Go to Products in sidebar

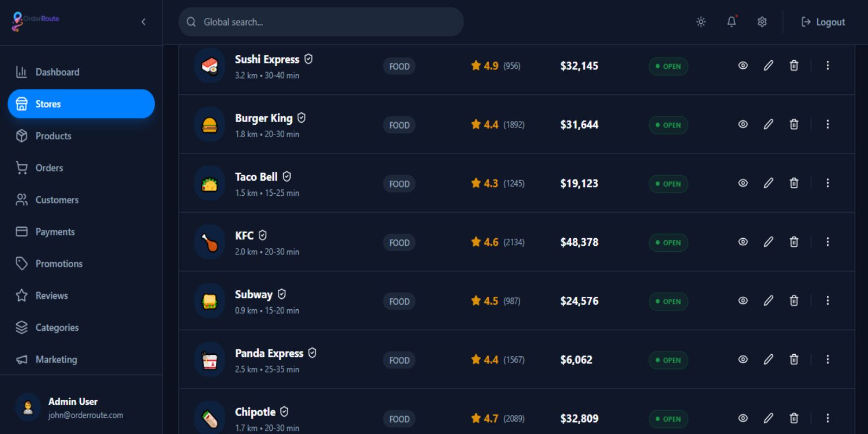pos(53,136)
